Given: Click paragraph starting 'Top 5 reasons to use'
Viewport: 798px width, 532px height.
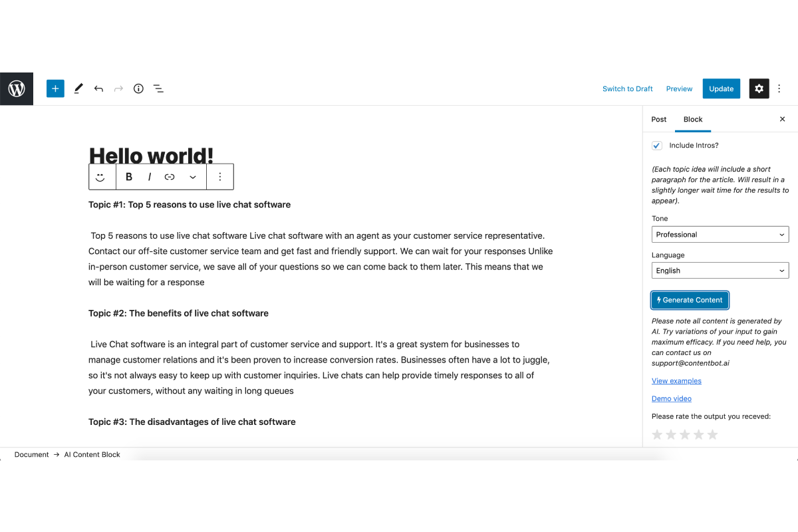Looking at the screenshot, I should pyautogui.click(x=321, y=259).
